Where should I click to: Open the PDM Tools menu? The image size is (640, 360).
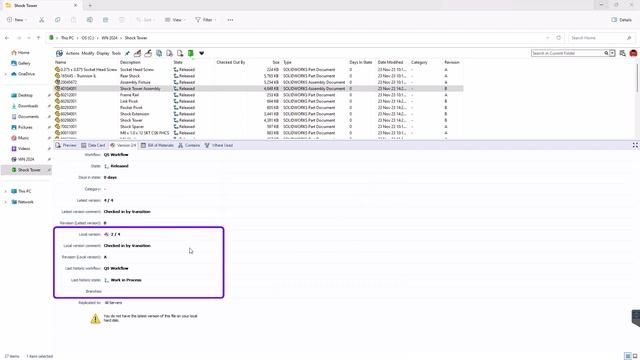[x=116, y=53]
